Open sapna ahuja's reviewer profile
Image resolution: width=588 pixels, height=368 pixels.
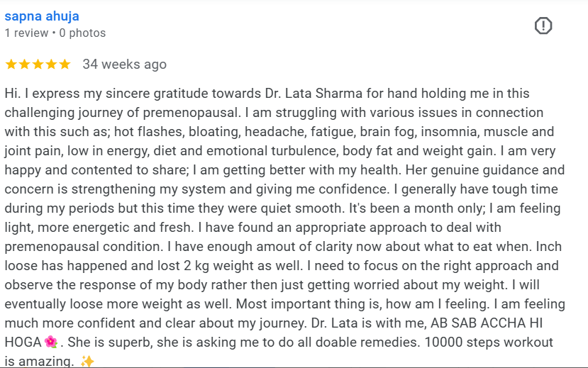pos(42,16)
